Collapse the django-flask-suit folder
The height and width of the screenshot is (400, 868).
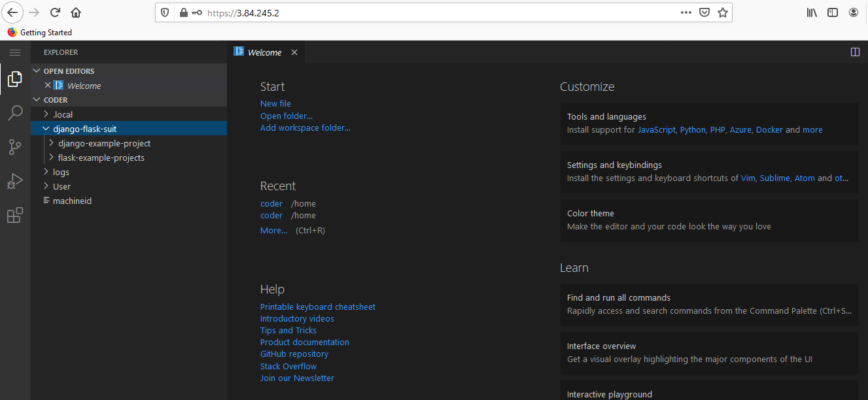(129, 129)
